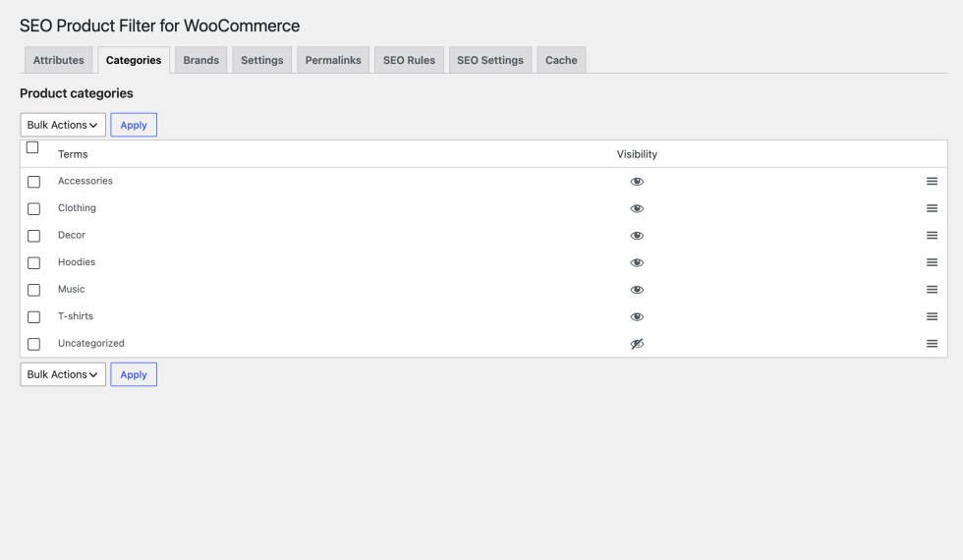
Task: Check the Uncategorized checkbox
Action: point(33,344)
